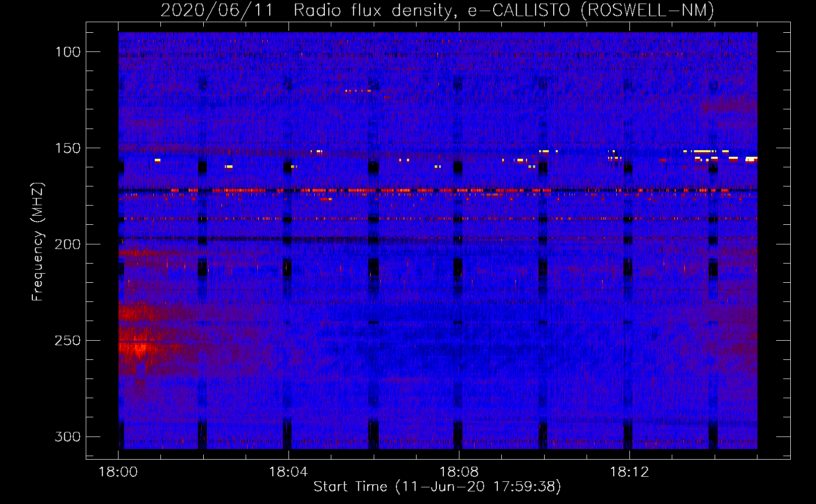Click the 18:12 time tick label
This screenshot has height=504, width=816.
pos(629,472)
